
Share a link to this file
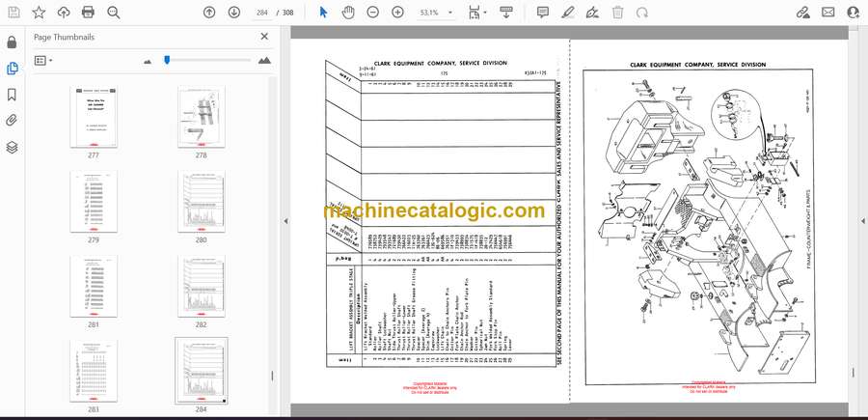(x=803, y=13)
